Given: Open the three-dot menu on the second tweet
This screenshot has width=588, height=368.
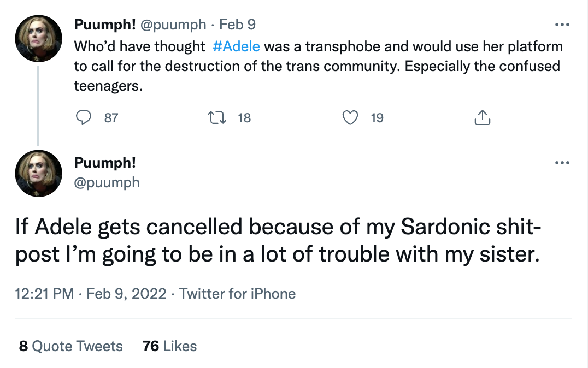Looking at the screenshot, I should click(x=562, y=162).
